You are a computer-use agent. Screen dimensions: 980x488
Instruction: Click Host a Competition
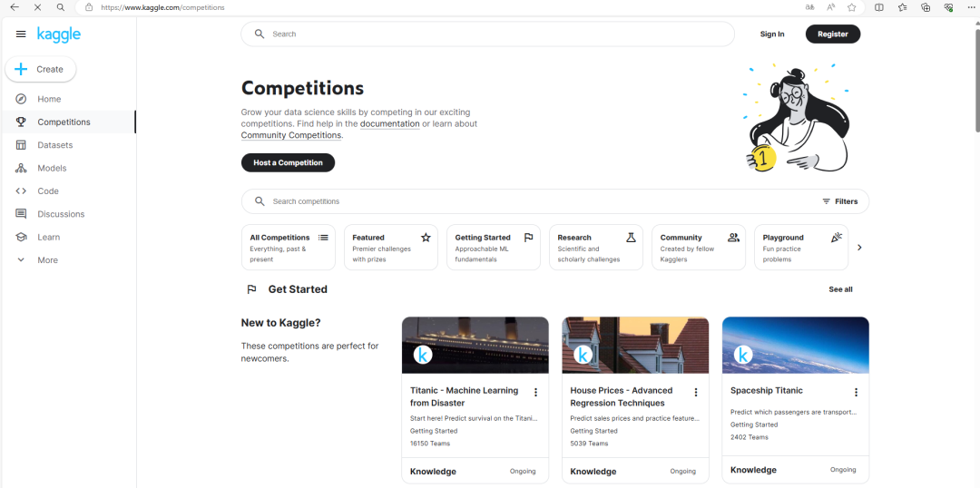289,162
